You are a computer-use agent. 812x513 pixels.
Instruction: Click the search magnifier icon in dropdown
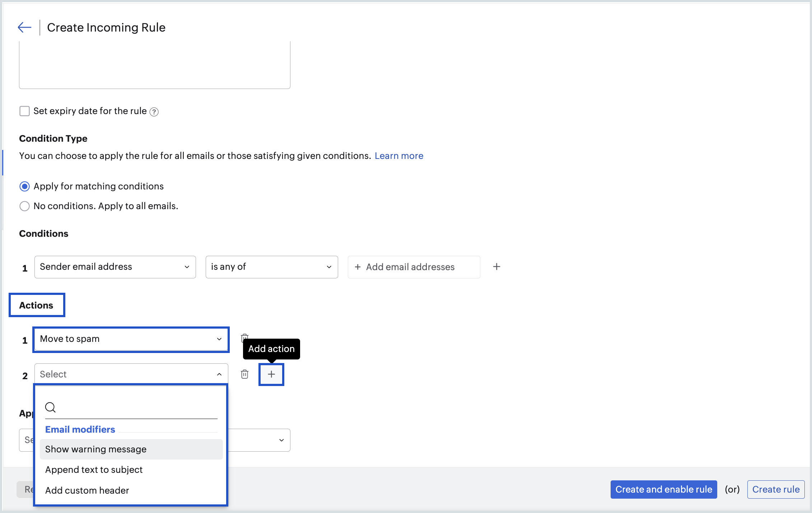click(50, 407)
